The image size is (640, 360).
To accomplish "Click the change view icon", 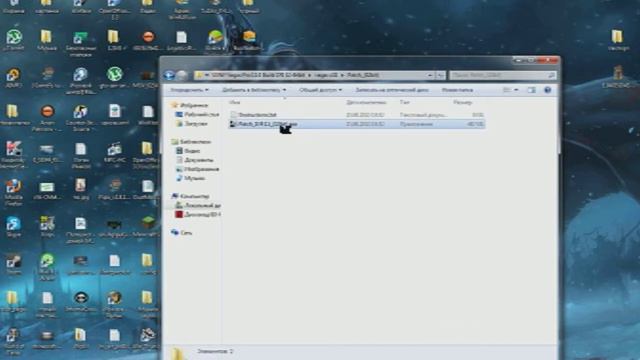I will (x=507, y=90).
